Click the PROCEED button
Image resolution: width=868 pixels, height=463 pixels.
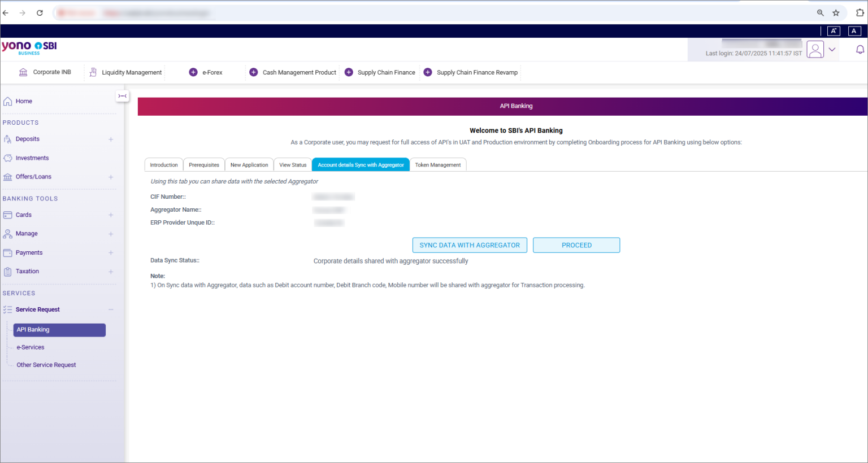click(x=576, y=245)
